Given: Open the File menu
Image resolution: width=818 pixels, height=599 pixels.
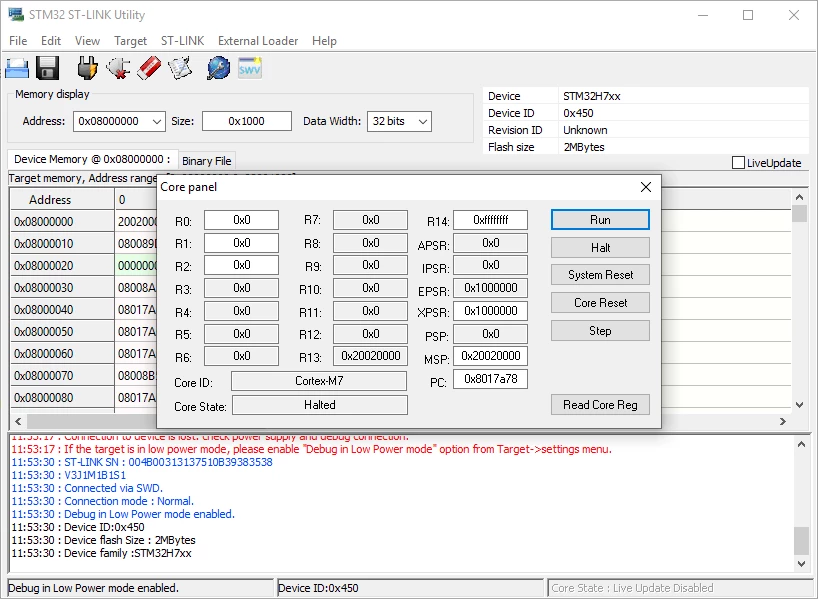Looking at the screenshot, I should pyautogui.click(x=18, y=41).
